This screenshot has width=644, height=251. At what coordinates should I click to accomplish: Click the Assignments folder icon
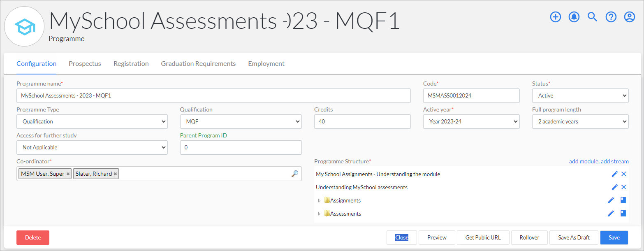click(327, 200)
